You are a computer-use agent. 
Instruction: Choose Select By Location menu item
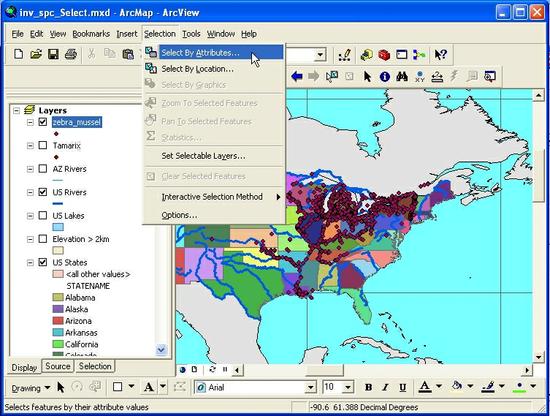(x=214, y=69)
